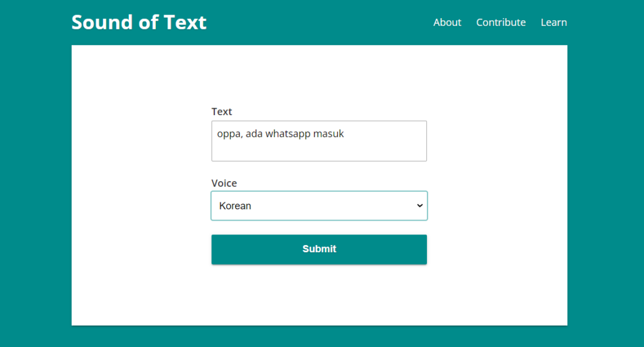Viewport: 644px width, 347px height.
Task: Go to the Contribute page
Action: point(501,23)
